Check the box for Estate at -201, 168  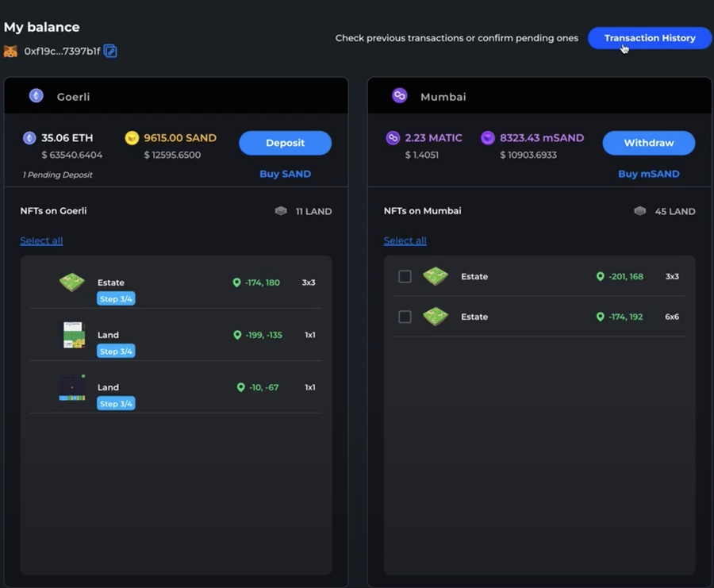pyautogui.click(x=405, y=277)
